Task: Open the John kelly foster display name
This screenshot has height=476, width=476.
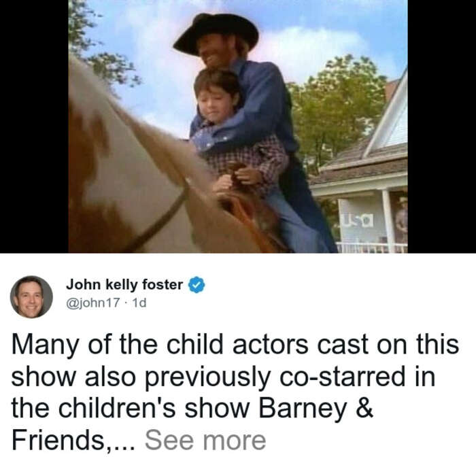Action: click(x=124, y=285)
